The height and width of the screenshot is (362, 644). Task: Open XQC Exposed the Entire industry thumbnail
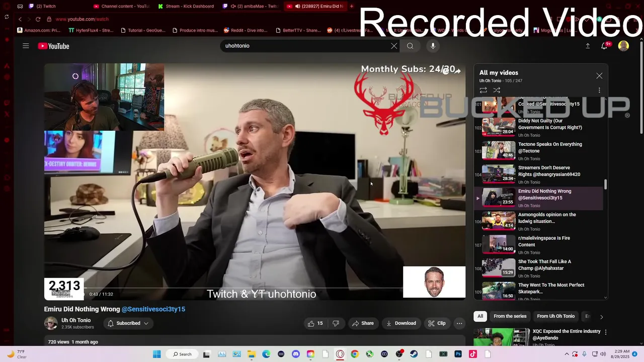click(x=502, y=337)
